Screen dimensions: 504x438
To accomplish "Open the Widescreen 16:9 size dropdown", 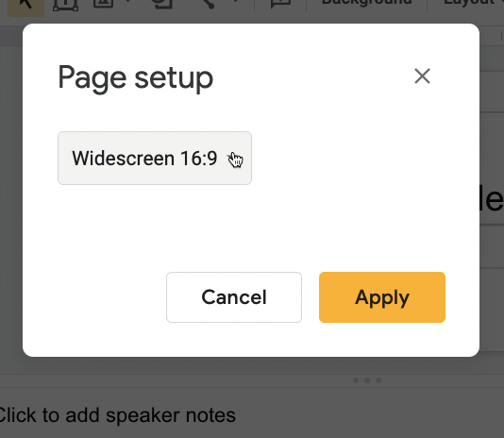I will point(155,158).
